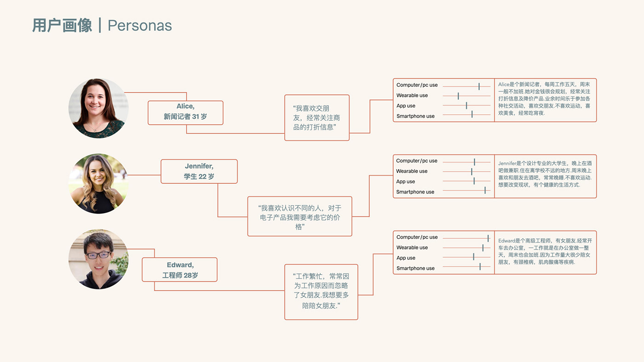The height and width of the screenshot is (362, 644).
Task: Click Jennifer's Smartphone use slider handle
Action: click(485, 190)
